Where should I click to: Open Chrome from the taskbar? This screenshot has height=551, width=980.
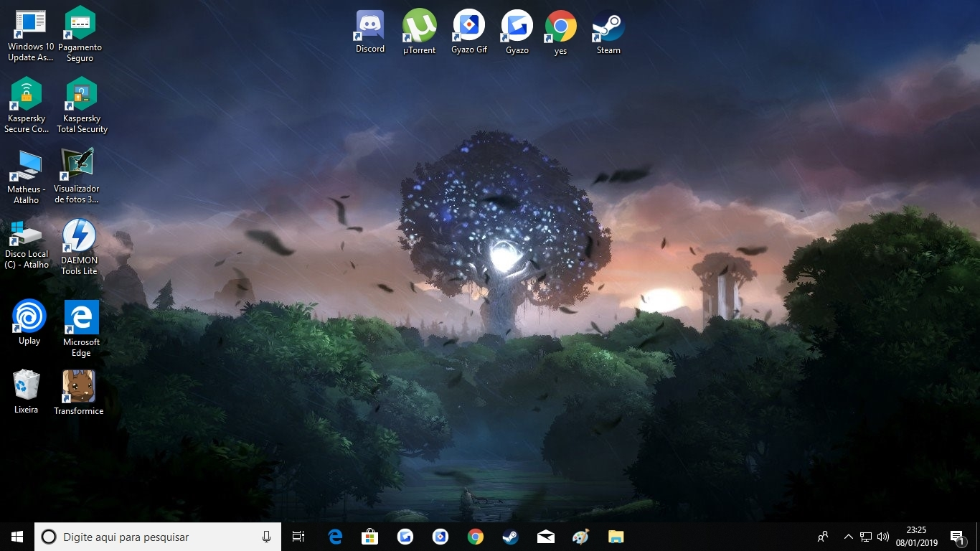[475, 537]
